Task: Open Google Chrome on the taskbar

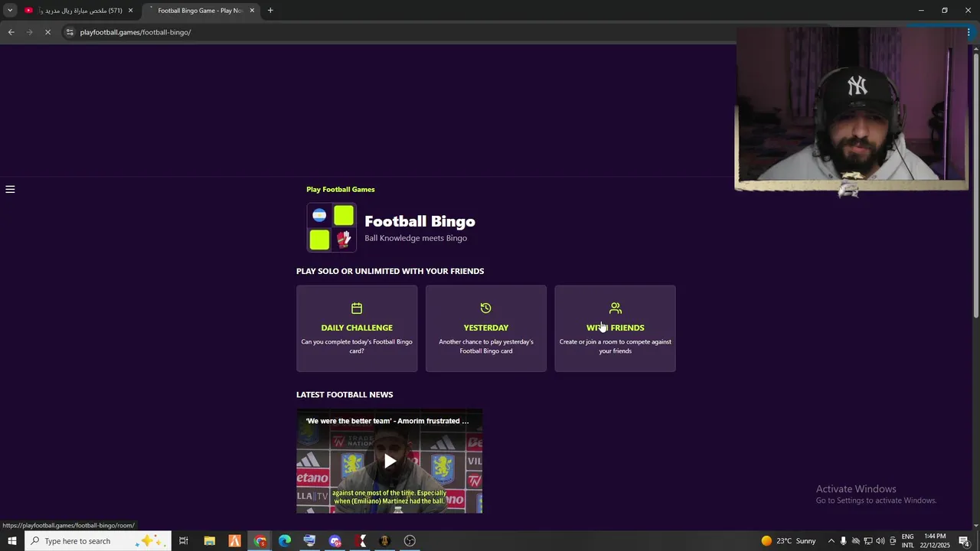Action: [x=260, y=541]
